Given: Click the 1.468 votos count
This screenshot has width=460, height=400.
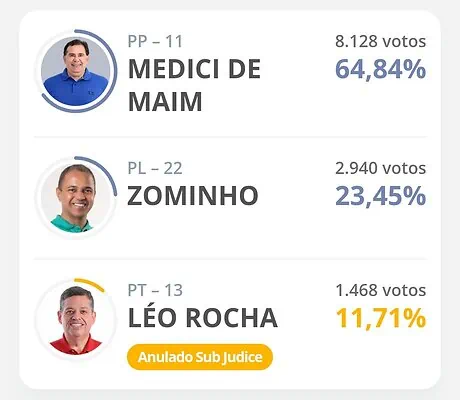Looking at the screenshot, I should point(380,290).
